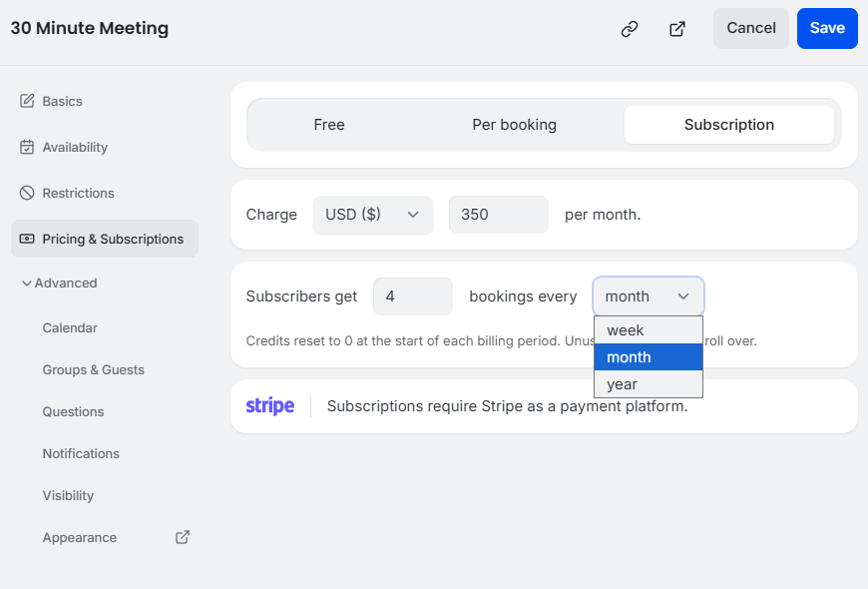Viewport: 868px width, 589px height.
Task: Click the 'per month.' label
Action: [603, 215]
